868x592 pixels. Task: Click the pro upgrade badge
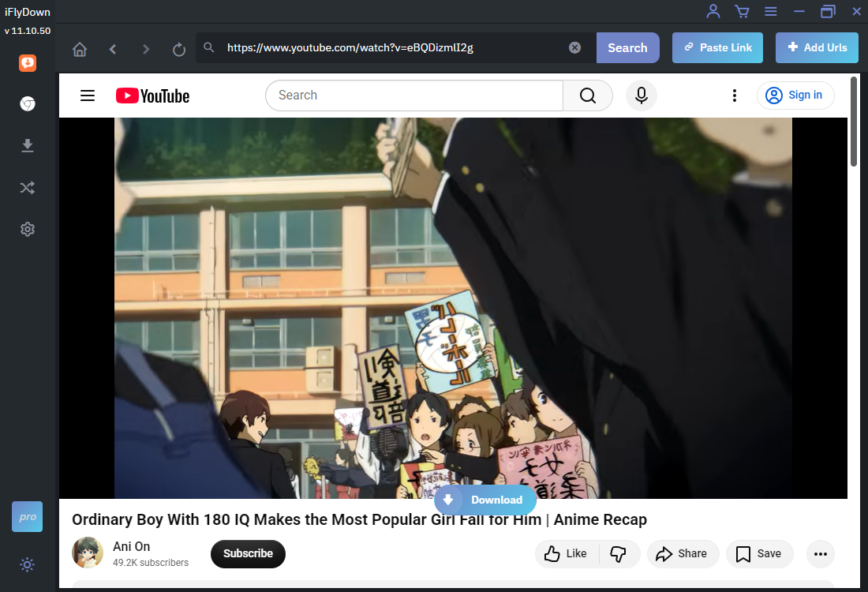[28, 517]
